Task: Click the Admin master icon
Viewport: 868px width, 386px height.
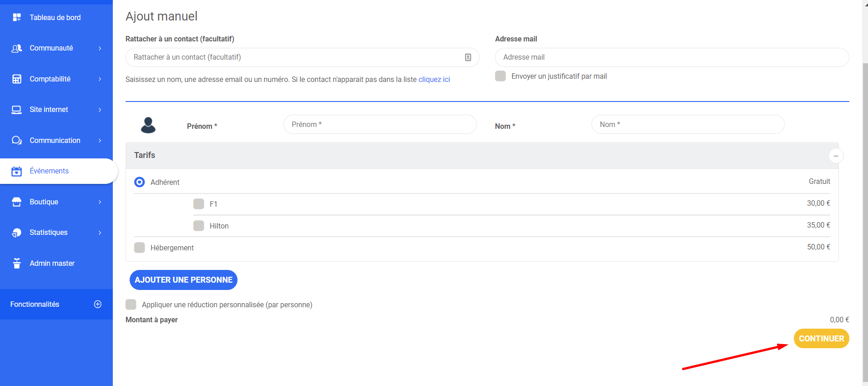Action: (x=17, y=263)
